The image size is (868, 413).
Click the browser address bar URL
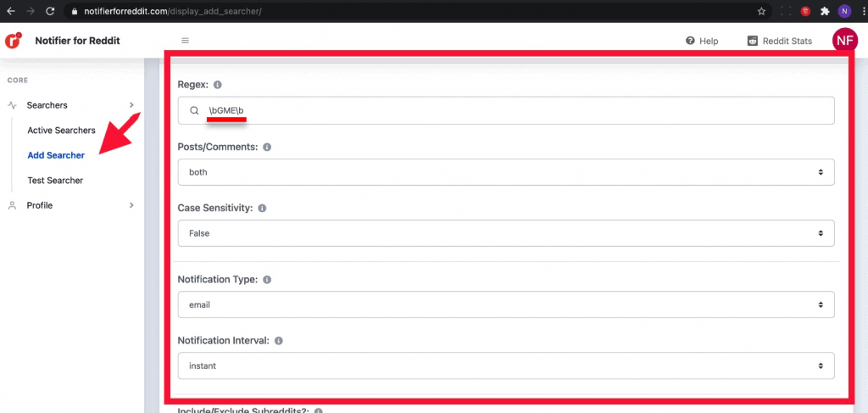(x=173, y=11)
